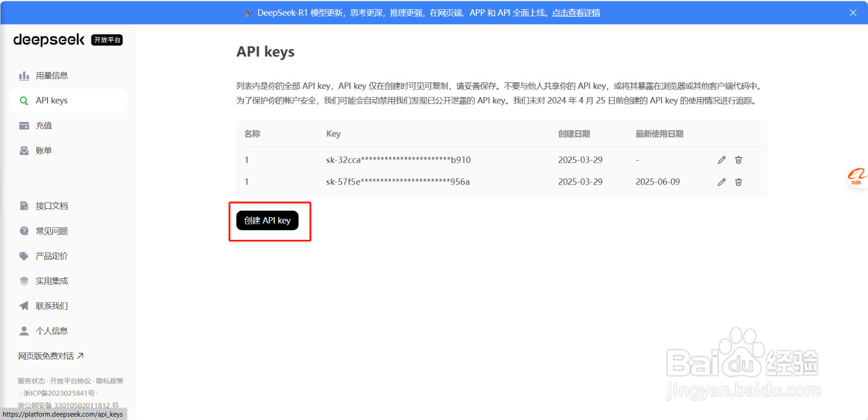Click the layers icon beside 实用集成

[x=24, y=281]
